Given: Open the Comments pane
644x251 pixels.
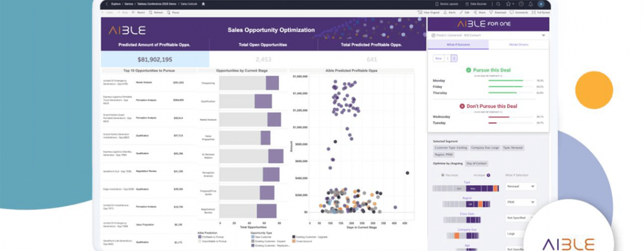Looking at the screenshot, I should tap(519, 12).
